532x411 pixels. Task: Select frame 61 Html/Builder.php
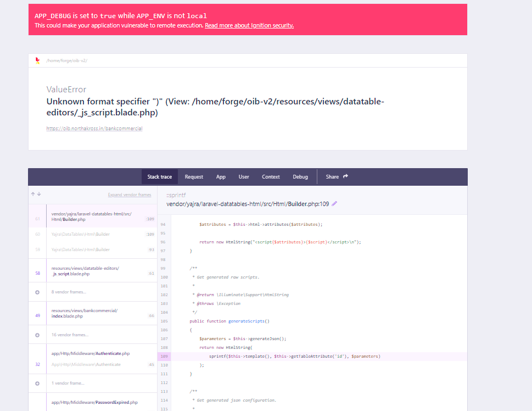93,216
